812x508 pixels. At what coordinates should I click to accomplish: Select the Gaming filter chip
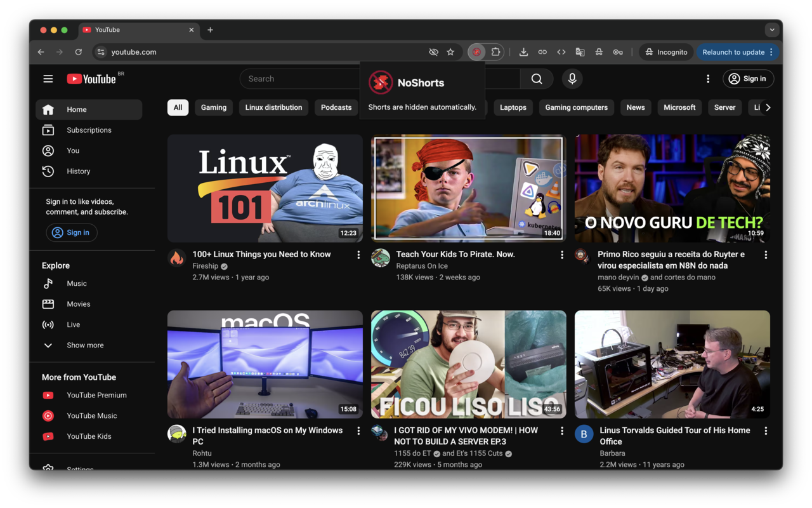(x=214, y=107)
